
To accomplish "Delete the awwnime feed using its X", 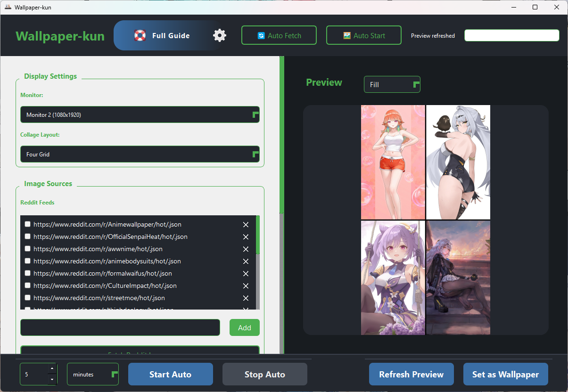I will pos(246,249).
